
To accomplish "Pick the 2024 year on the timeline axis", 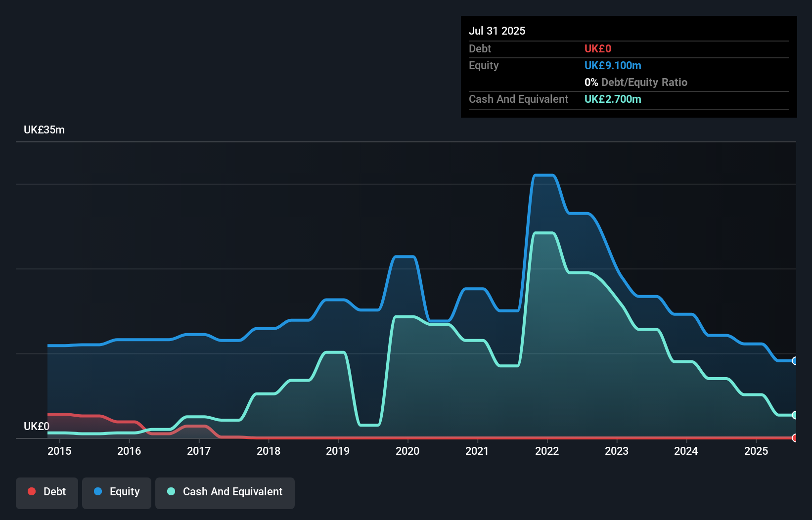I will (x=686, y=451).
